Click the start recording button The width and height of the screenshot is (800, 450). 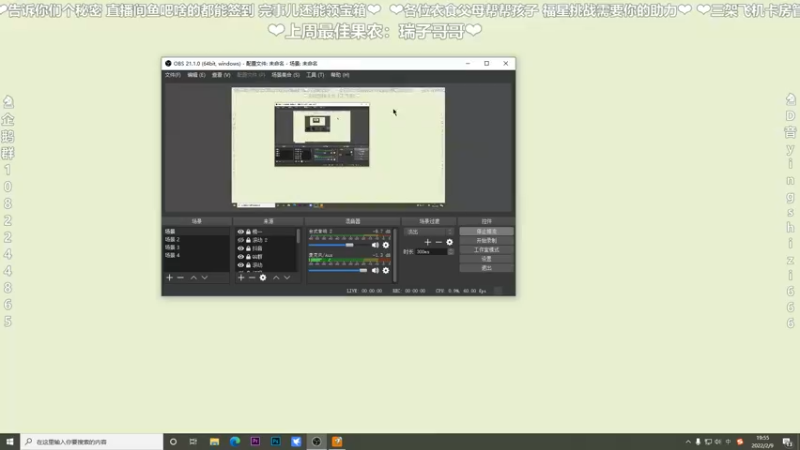click(486, 241)
